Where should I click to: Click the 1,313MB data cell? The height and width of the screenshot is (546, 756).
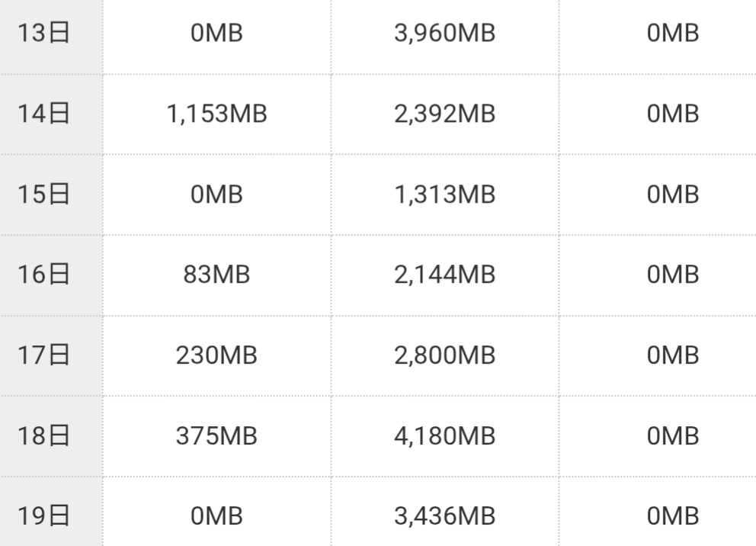[444, 194]
